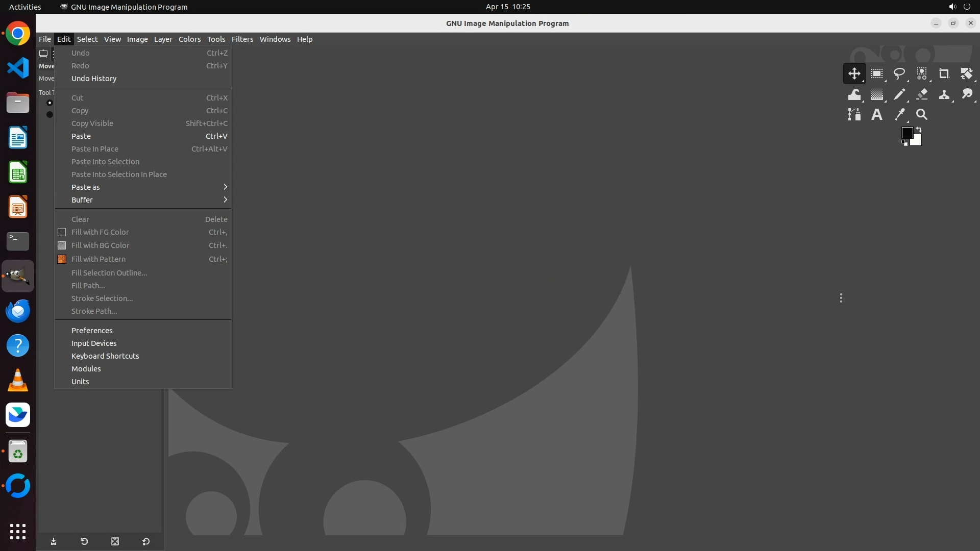The height and width of the screenshot is (551, 980).
Task: Swap foreground and background colors arrow
Action: (919, 130)
